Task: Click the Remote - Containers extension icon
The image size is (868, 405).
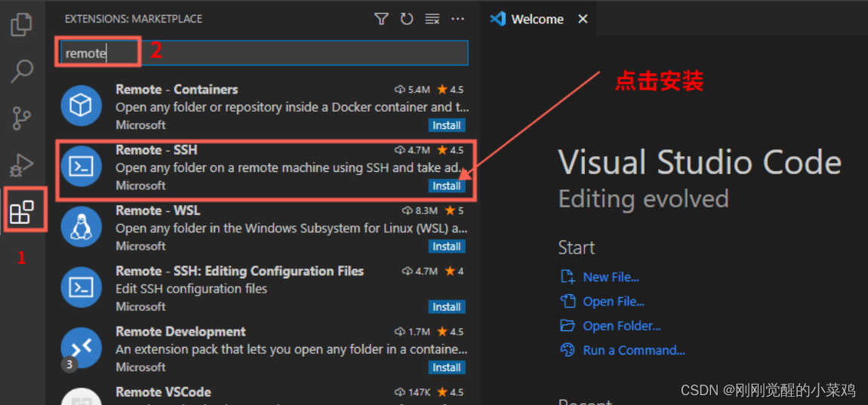Action: [81, 106]
